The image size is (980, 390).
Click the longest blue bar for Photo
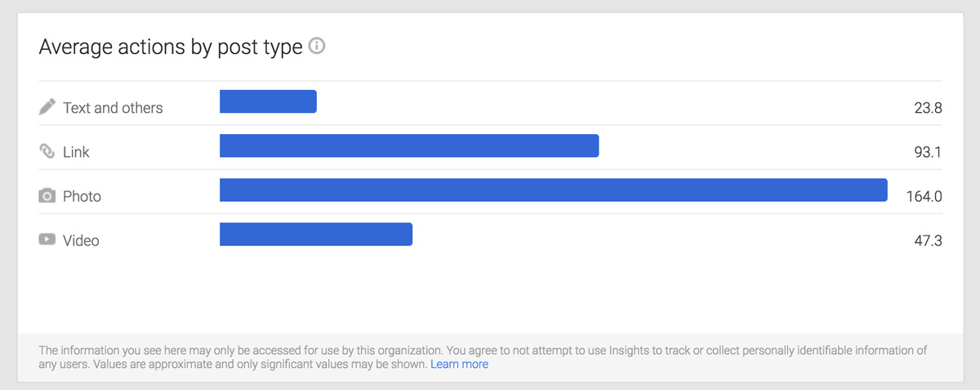(553, 190)
